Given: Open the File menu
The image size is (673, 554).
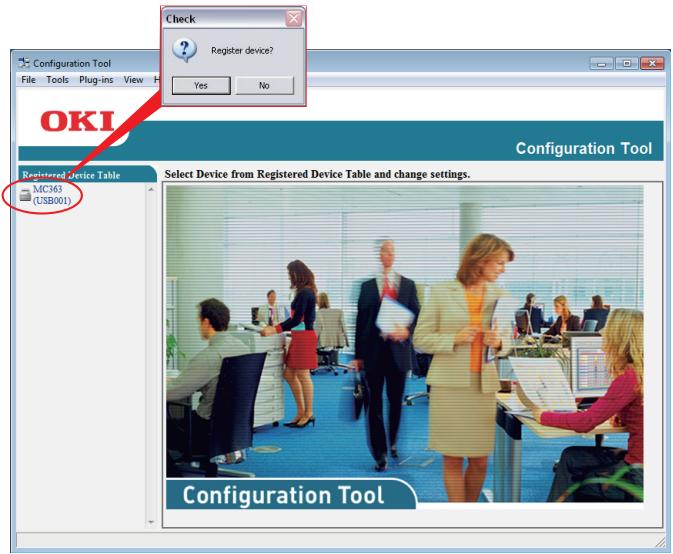Looking at the screenshot, I should (x=28, y=80).
